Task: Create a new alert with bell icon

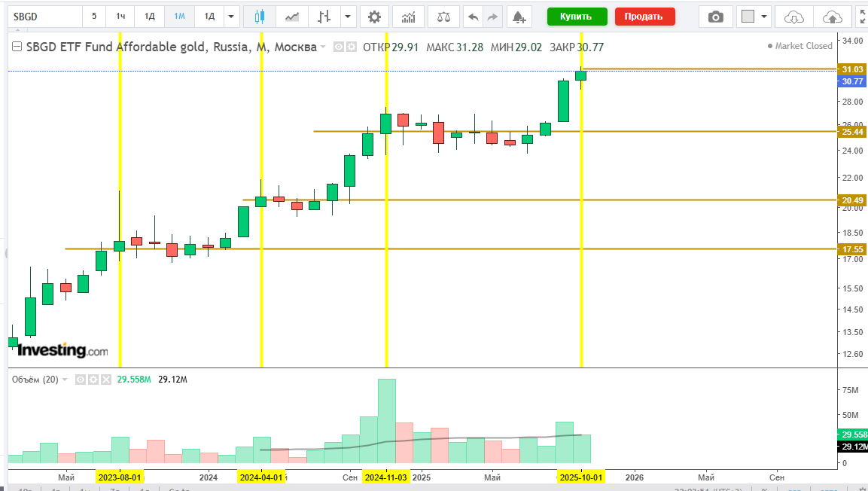Action: (x=519, y=17)
